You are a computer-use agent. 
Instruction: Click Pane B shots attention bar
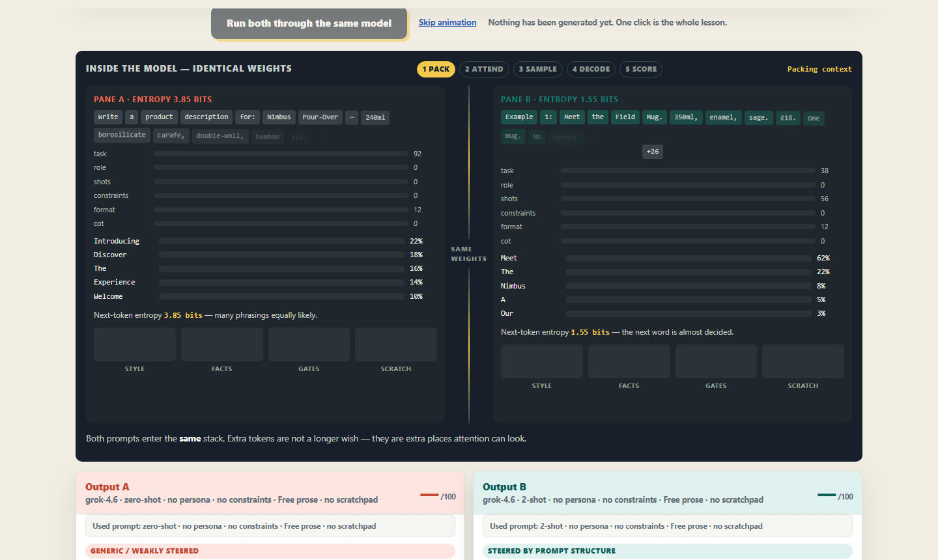(x=688, y=199)
